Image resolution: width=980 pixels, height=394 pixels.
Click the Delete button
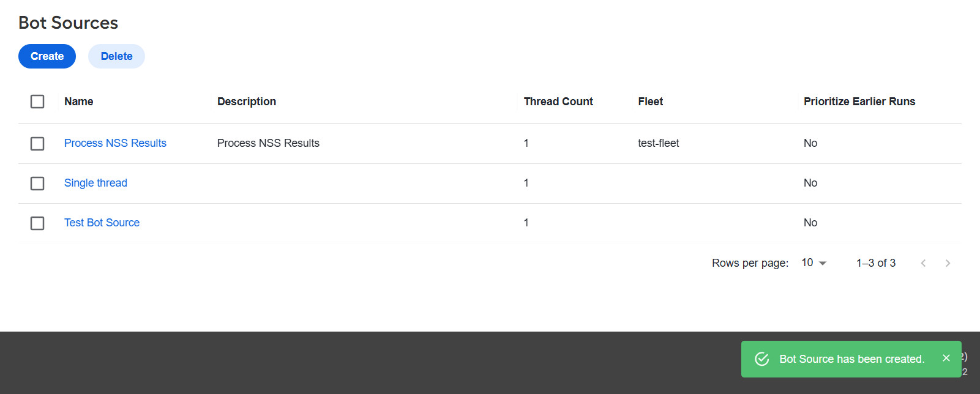[116, 56]
